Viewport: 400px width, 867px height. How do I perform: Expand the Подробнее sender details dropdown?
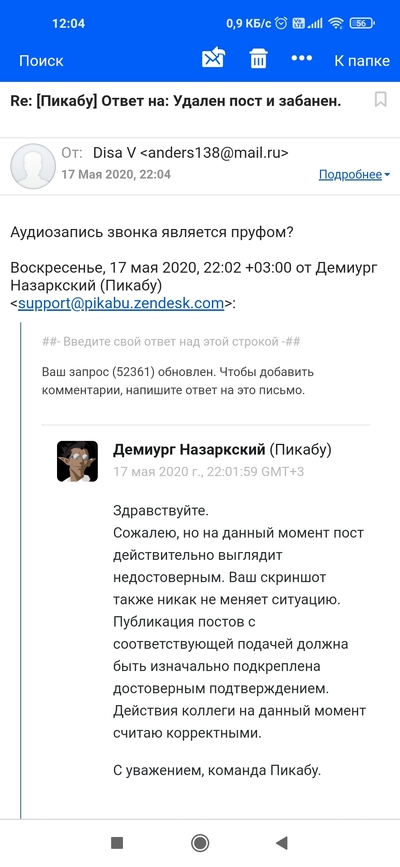[x=354, y=175]
